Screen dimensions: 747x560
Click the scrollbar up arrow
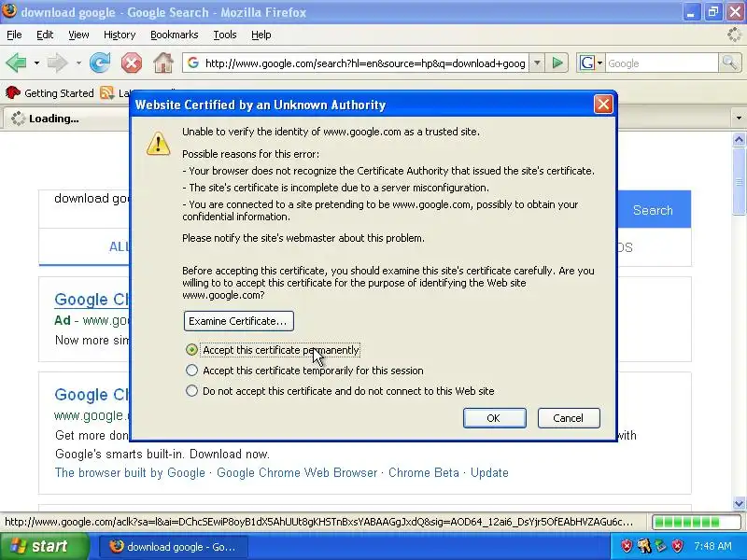point(739,139)
